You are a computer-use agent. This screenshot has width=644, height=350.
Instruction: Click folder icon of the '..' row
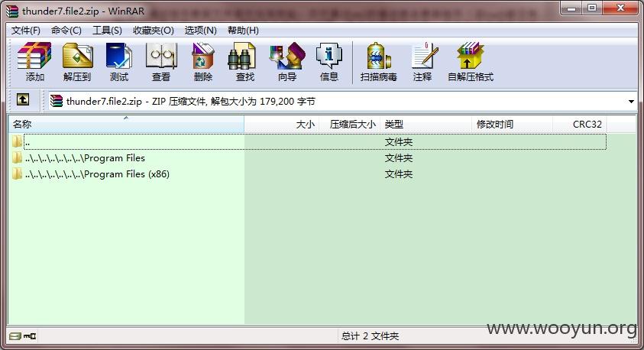(17, 141)
